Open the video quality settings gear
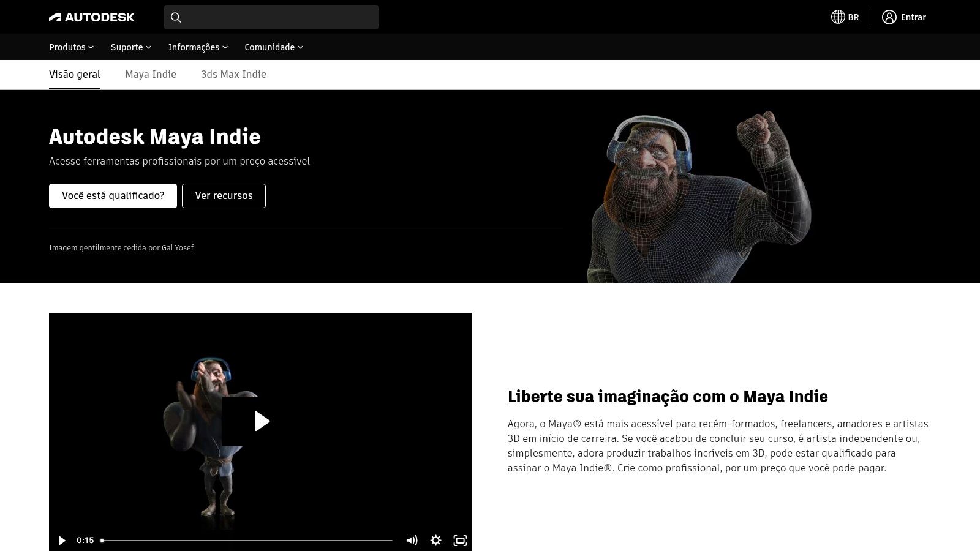The width and height of the screenshot is (980, 551). (x=435, y=541)
